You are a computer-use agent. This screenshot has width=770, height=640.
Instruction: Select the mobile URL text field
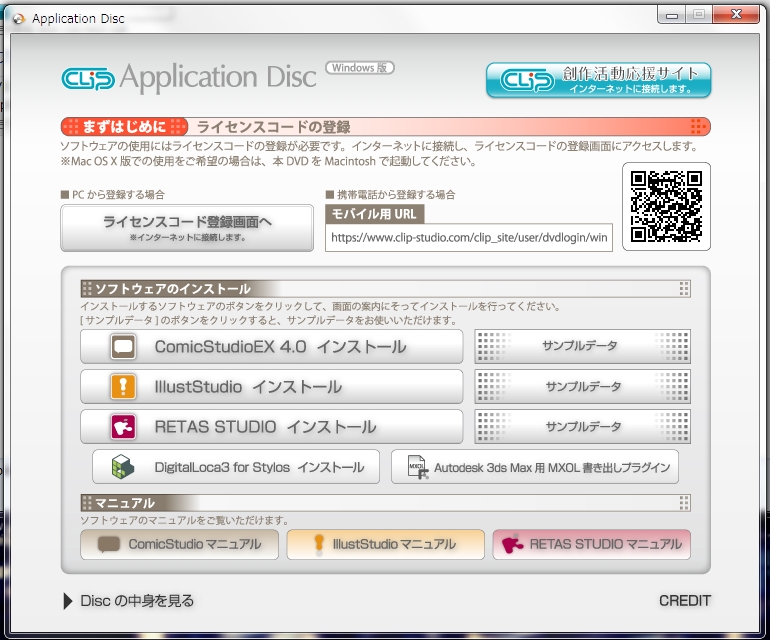tap(469, 239)
